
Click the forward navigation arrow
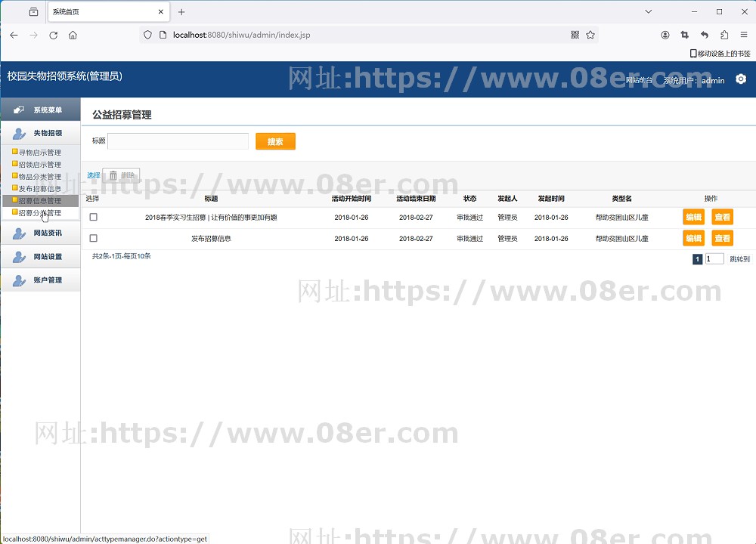[x=33, y=35]
